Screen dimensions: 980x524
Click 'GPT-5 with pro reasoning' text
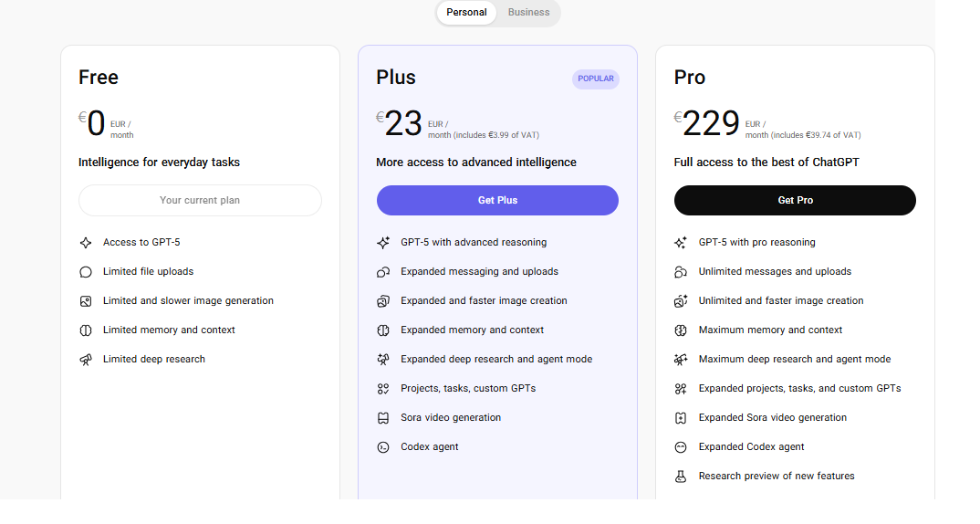click(x=756, y=243)
